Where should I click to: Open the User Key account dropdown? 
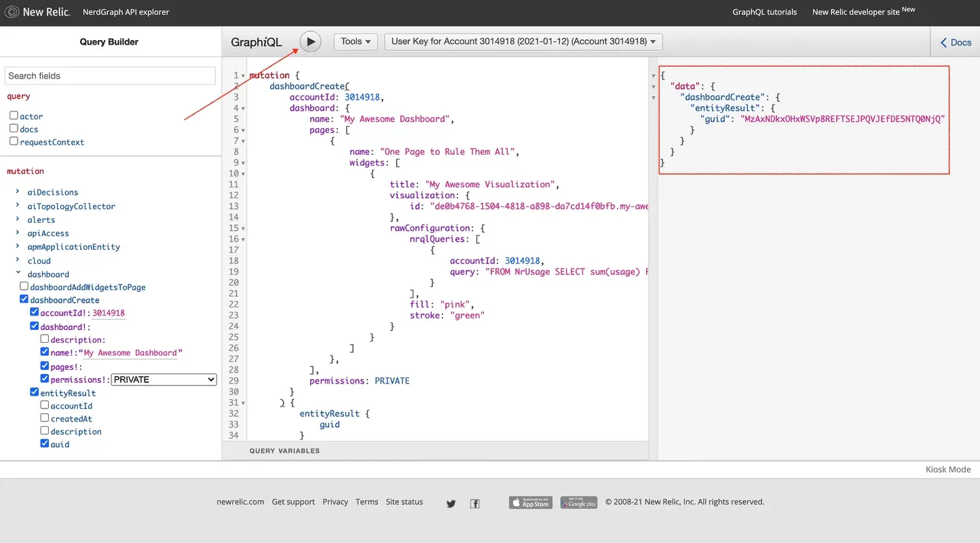click(x=523, y=41)
